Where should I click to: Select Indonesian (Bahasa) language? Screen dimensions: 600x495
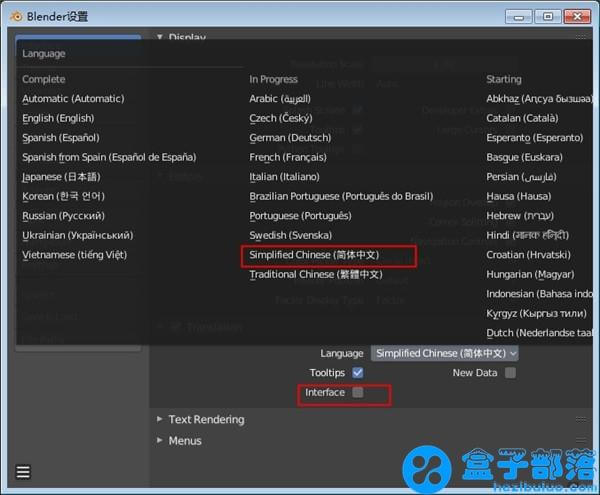(x=539, y=294)
